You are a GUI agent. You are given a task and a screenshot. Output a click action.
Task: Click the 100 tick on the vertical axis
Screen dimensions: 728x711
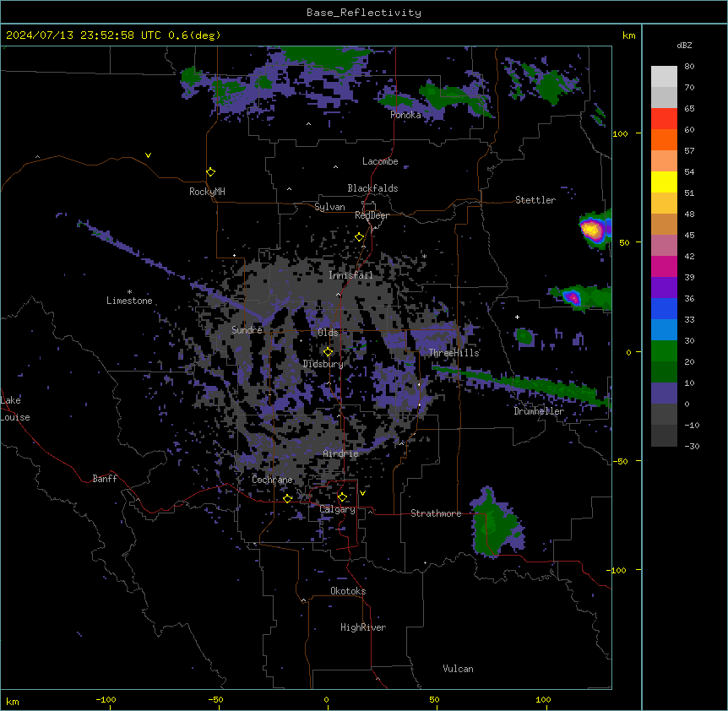(x=620, y=134)
